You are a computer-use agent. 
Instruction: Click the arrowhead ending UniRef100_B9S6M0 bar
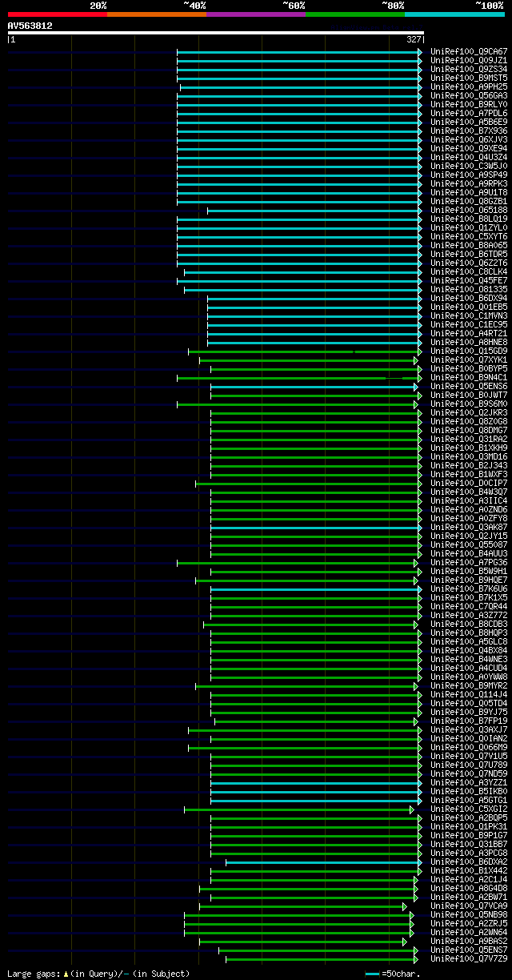coord(416,404)
